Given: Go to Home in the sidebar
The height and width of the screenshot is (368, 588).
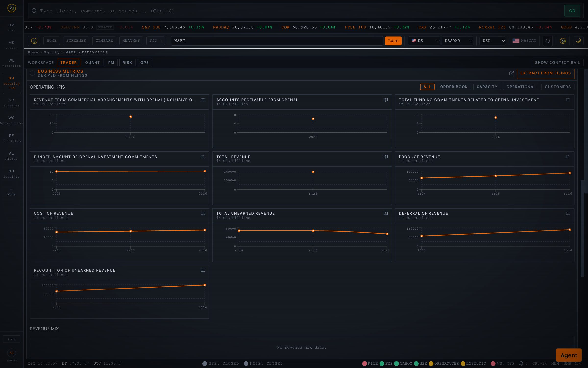Looking at the screenshot, I should [x=12, y=27].
